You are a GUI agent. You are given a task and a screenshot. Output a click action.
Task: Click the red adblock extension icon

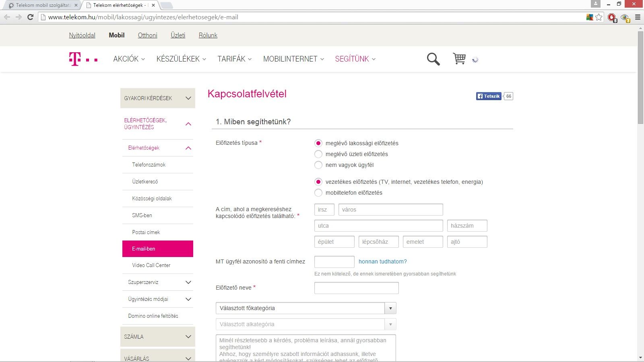[612, 17]
